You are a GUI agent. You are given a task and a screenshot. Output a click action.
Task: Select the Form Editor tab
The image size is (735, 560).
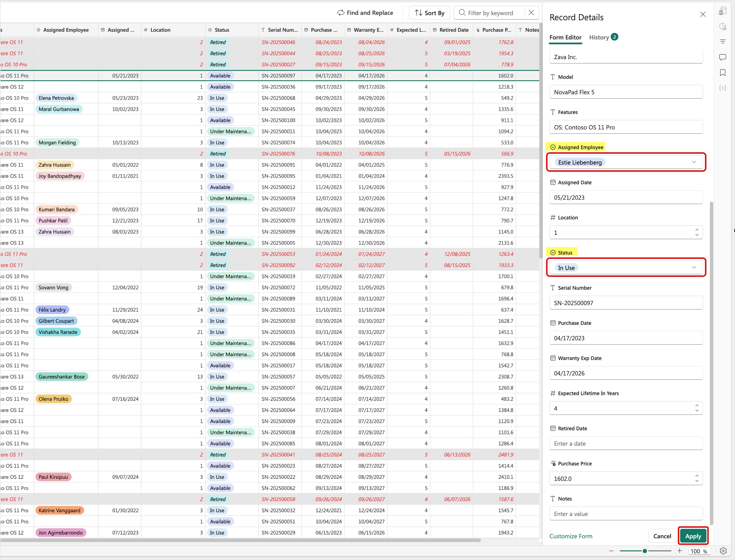point(565,37)
